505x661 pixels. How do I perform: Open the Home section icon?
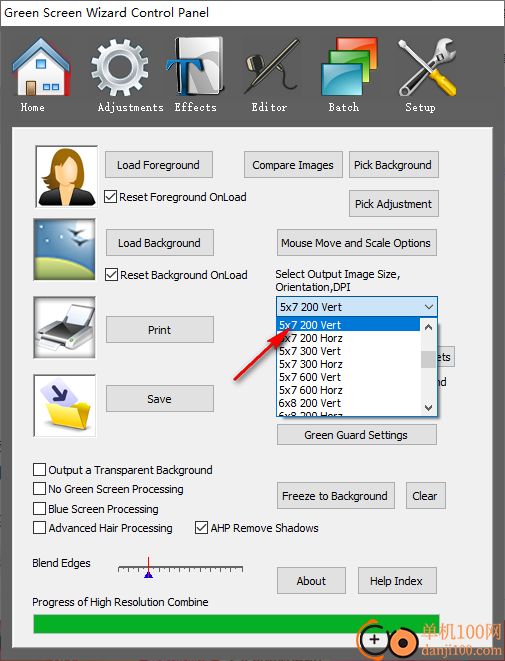coord(40,67)
